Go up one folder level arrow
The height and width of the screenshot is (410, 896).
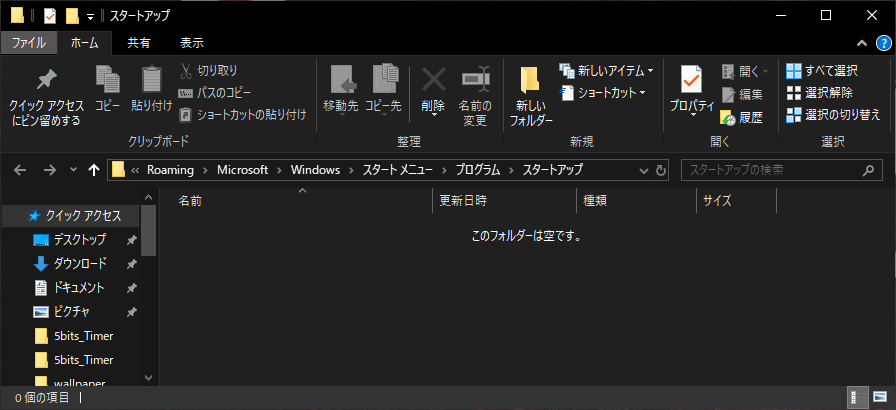pos(94,170)
